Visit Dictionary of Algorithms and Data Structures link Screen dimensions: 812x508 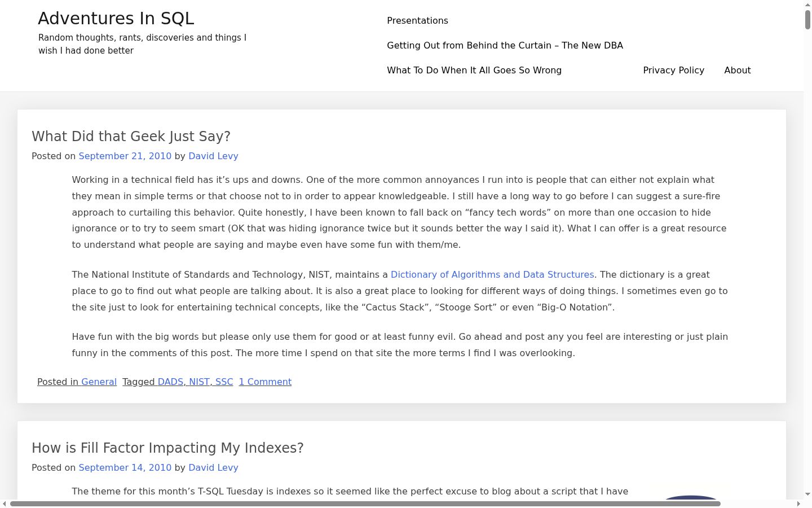click(x=492, y=275)
